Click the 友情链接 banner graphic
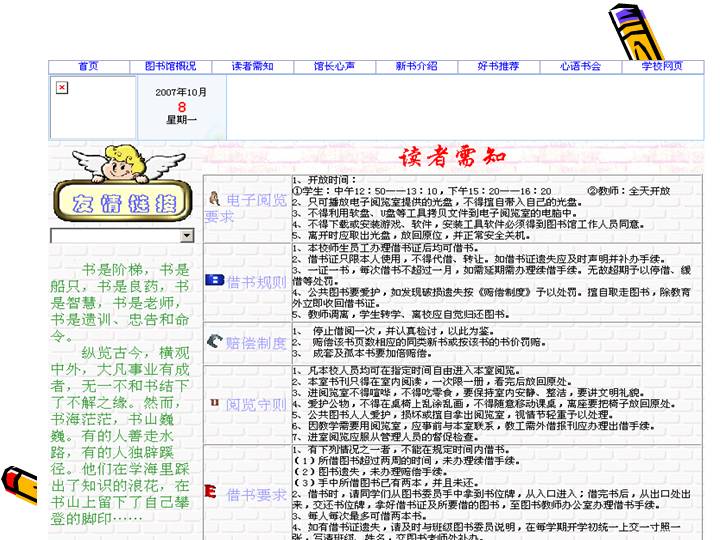 click(x=118, y=201)
